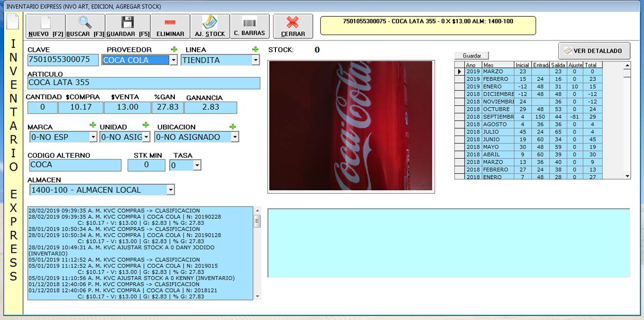Click %GAN field showing 27.83

pyautogui.click(x=168, y=107)
